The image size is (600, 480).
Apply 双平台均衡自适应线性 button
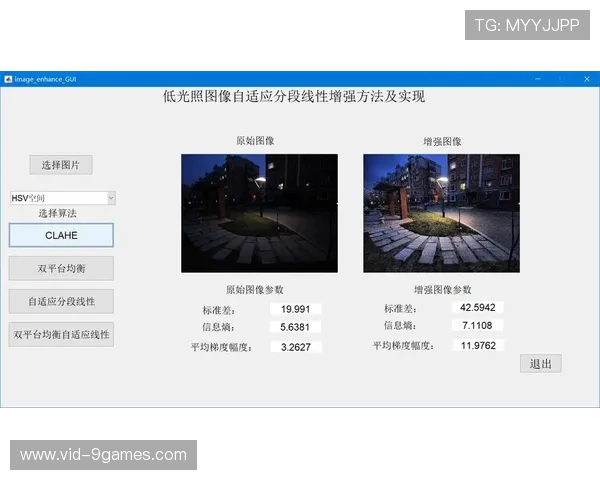click(61, 335)
